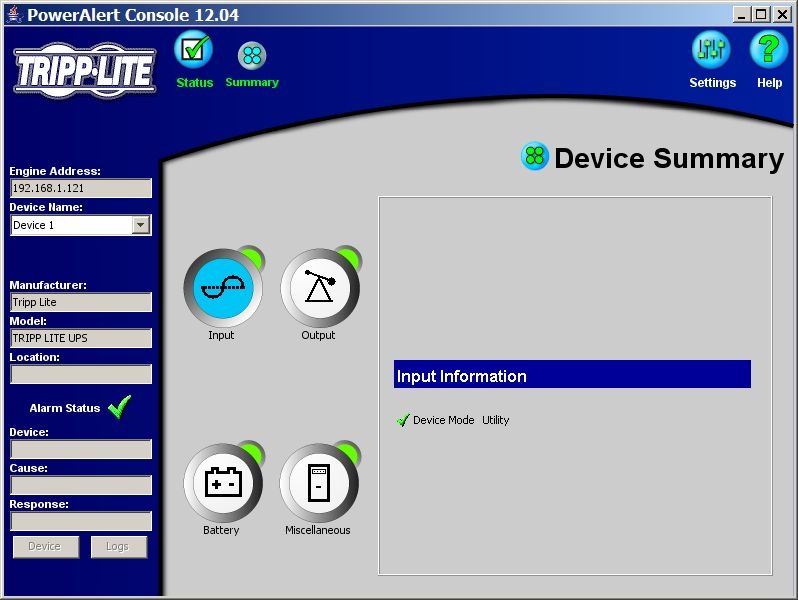Click the Location field
798x600 pixels.
[81, 374]
